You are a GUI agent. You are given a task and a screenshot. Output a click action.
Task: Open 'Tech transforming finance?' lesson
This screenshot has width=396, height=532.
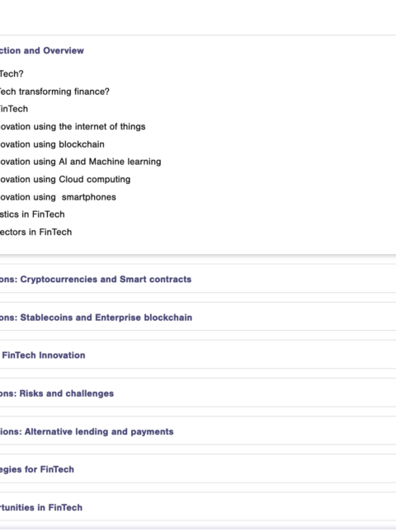tap(54, 92)
